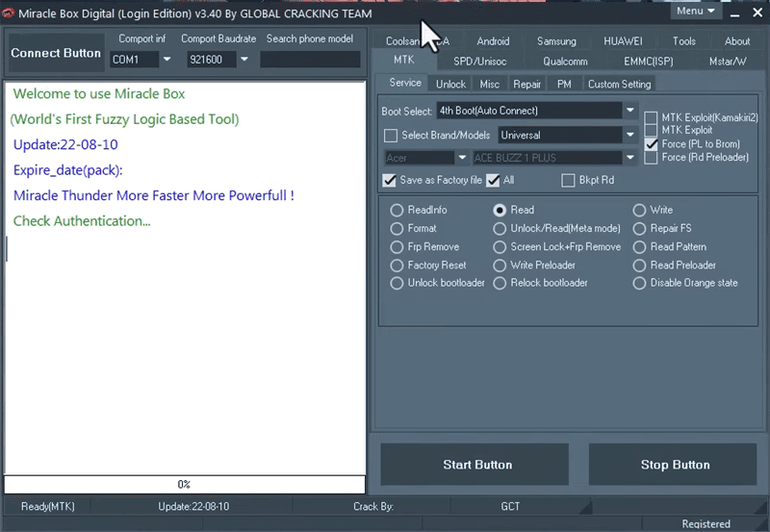
Task: Select the Factory Reset option
Action: click(x=397, y=266)
